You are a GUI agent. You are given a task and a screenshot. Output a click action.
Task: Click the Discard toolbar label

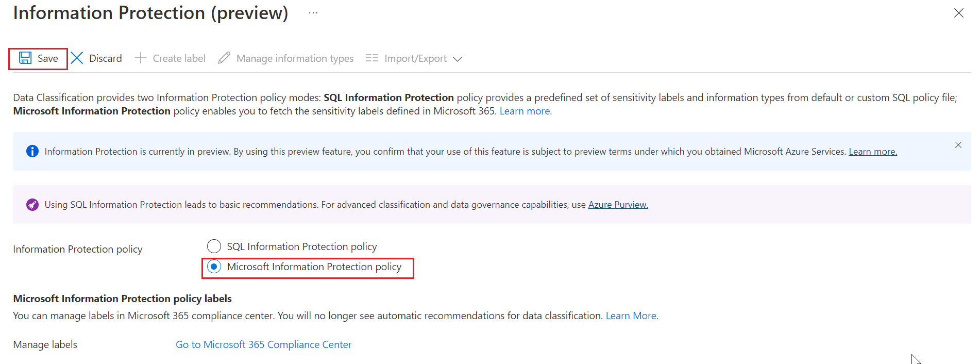pos(106,58)
